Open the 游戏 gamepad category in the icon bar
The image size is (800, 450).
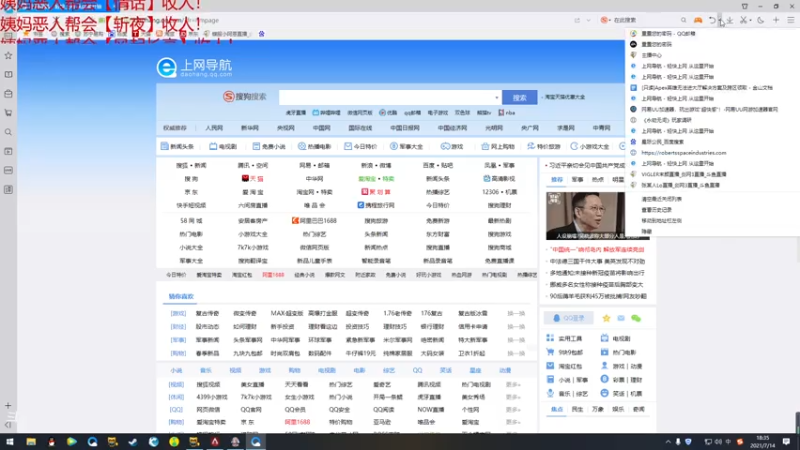[x=452, y=146]
